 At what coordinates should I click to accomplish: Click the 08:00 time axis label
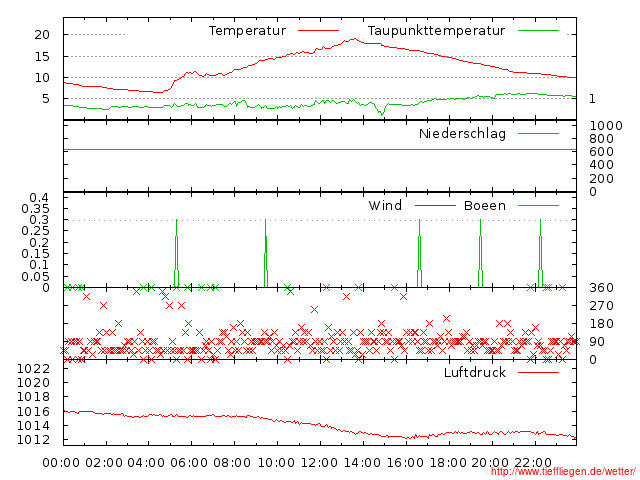232,463
